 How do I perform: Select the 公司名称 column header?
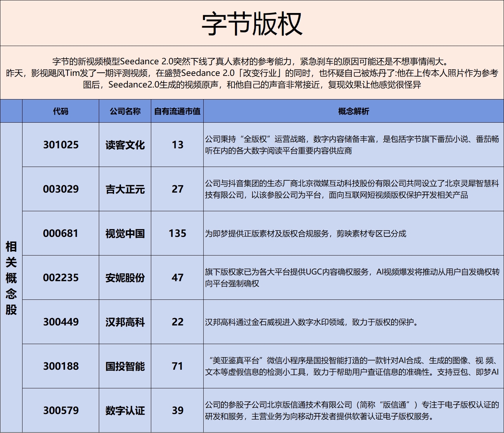click(x=125, y=111)
